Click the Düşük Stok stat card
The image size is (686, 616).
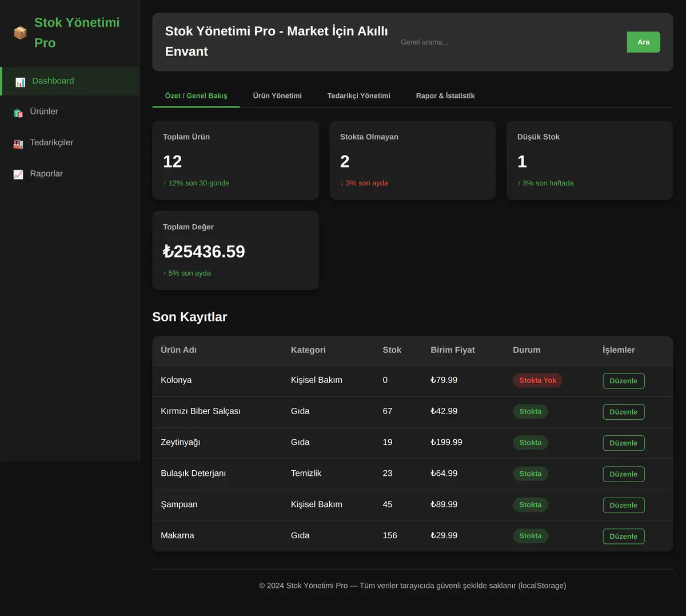590,160
